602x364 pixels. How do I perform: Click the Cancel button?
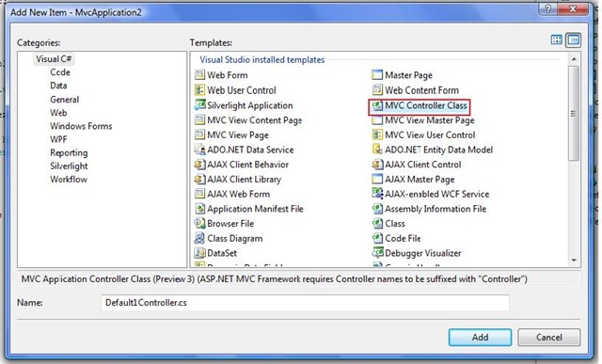[x=549, y=337]
